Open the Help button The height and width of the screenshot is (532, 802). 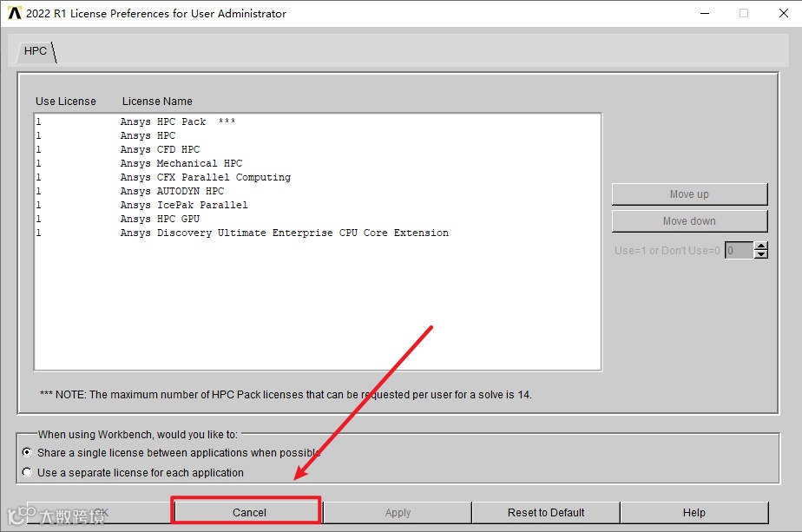pyautogui.click(x=694, y=513)
